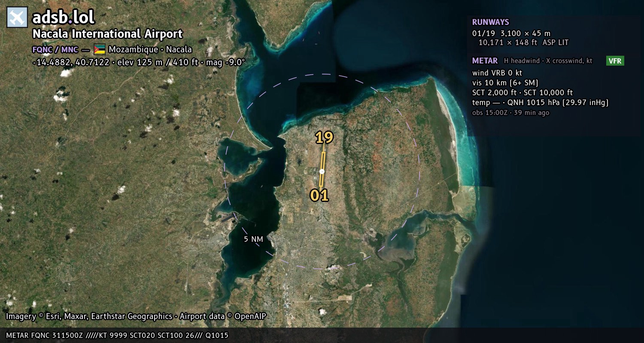Click the "METAR" section heading

(x=485, y=61)
